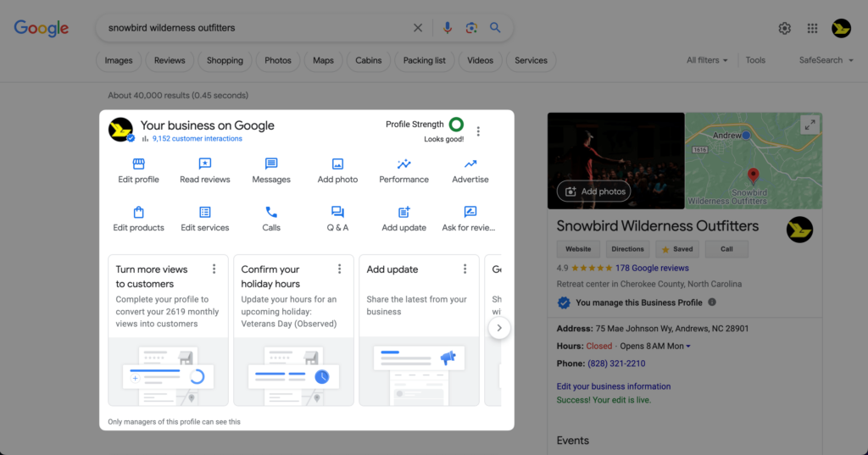This screenshot has width=868, height=455.
Task: Click Add photo icon
Action: pos(337,164)
